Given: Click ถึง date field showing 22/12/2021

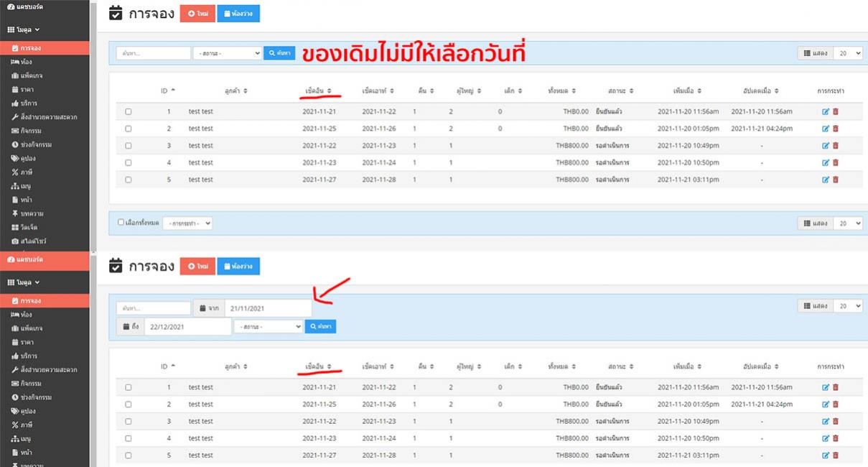Looking at the screenshot, I should pos(187,327).
